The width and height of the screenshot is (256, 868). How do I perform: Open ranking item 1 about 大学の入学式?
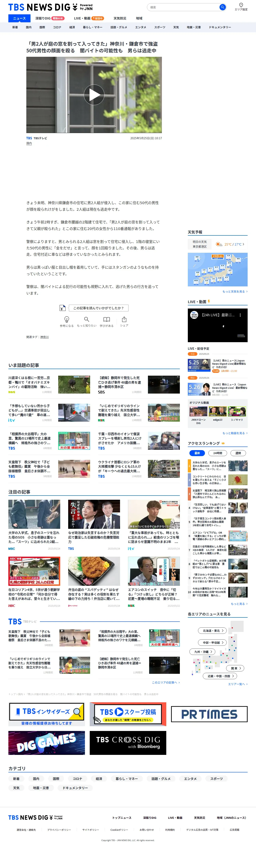pyautogui.click(x=218, y=466)
